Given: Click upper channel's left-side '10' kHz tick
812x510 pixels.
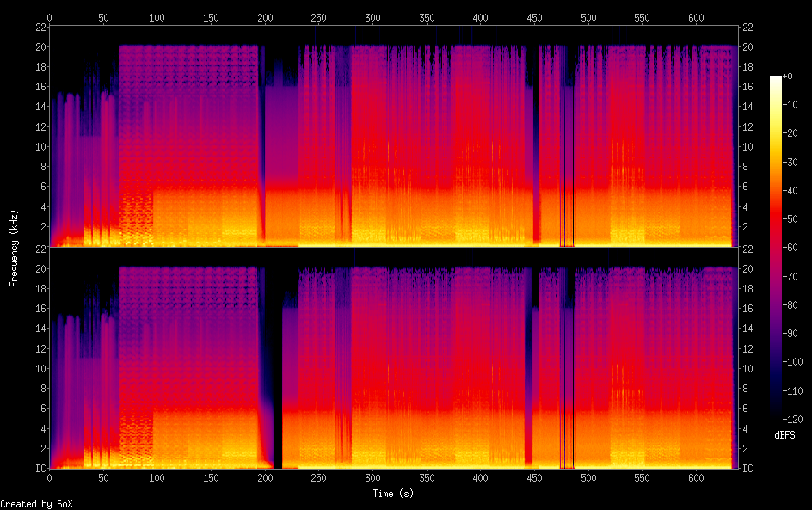Looking at the screenshot, I should pos(41,146).
